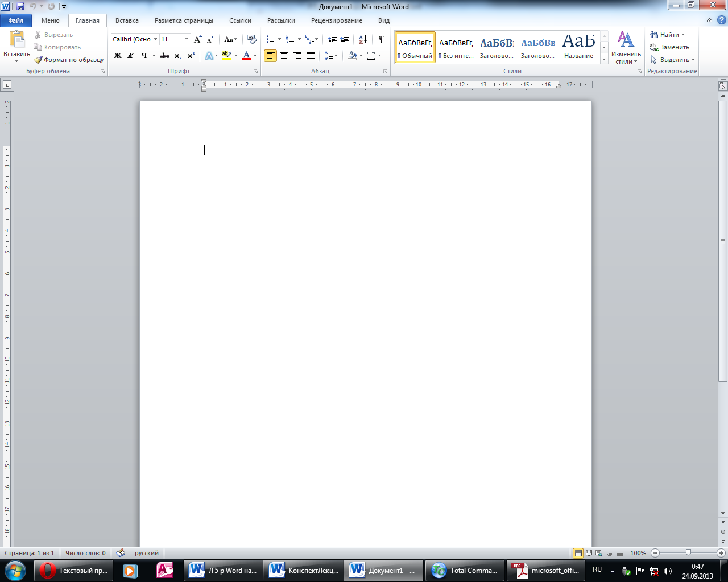Open the text highlight color dropdown

(237, 56)
